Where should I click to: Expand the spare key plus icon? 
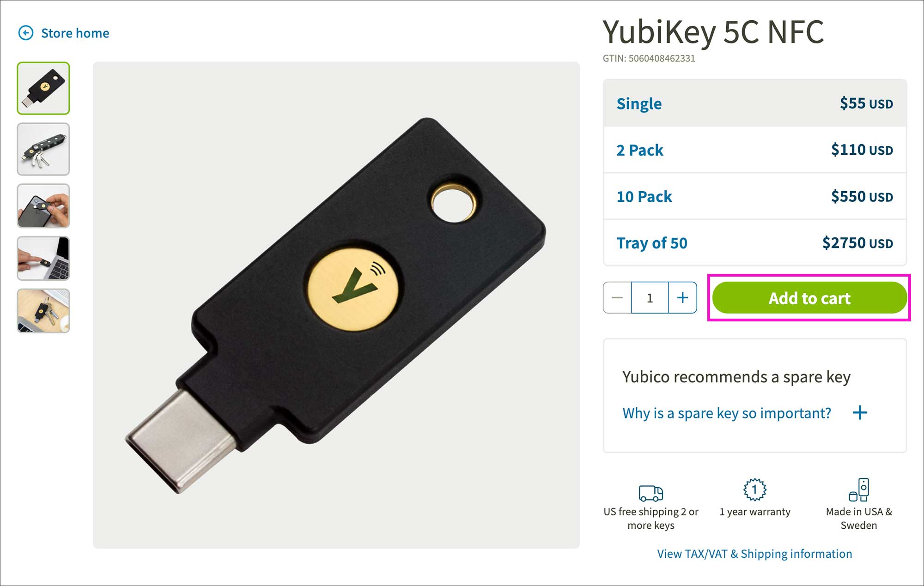[x=860, y=412]
